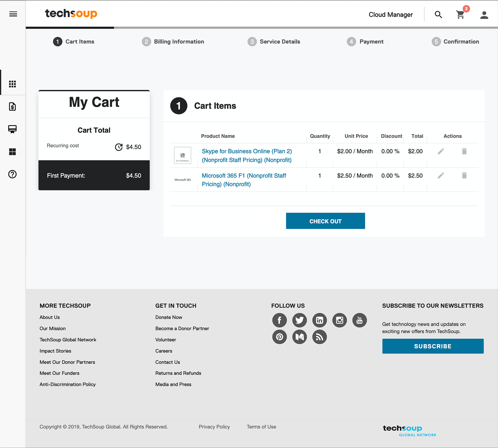
Task: Delete the Microsoft 365 F1 item
Action: tap(464, 176)
